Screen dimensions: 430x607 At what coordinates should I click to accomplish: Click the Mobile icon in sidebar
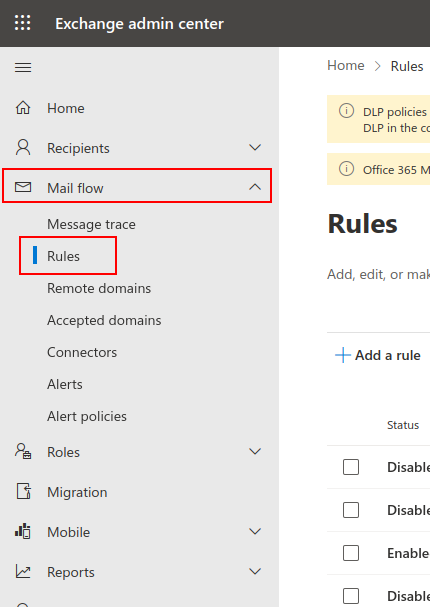pos(23,531)
